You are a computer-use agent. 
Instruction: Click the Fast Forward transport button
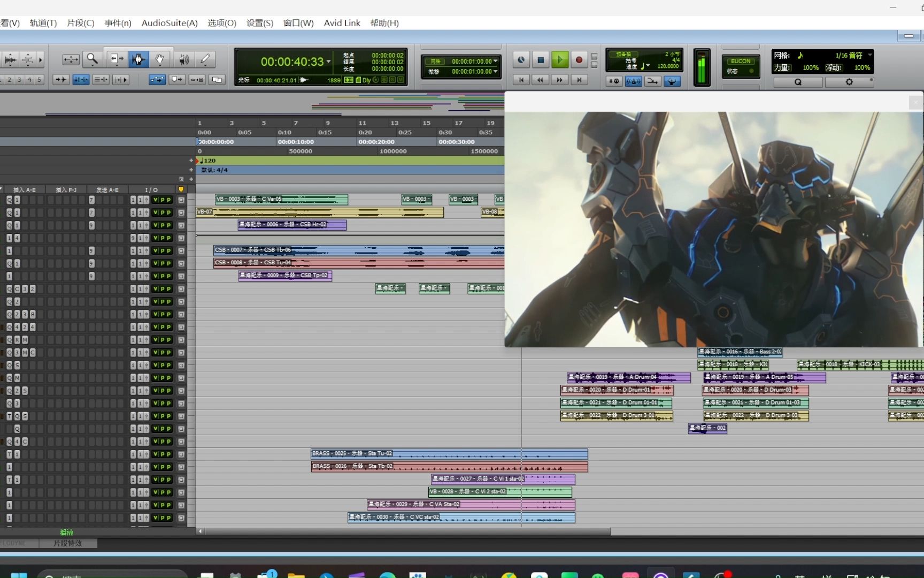tap(559, 80)
